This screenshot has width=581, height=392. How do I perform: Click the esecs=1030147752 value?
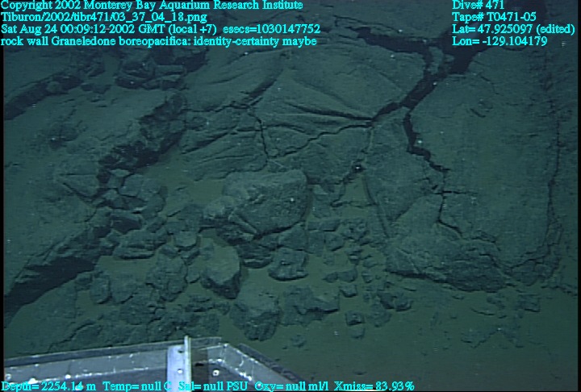click(271, 29)
